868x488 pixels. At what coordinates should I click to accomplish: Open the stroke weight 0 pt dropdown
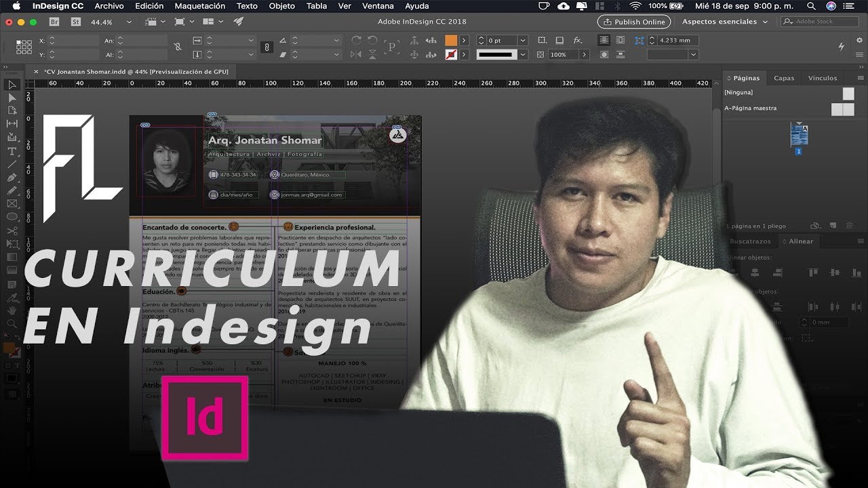(523, 41)
